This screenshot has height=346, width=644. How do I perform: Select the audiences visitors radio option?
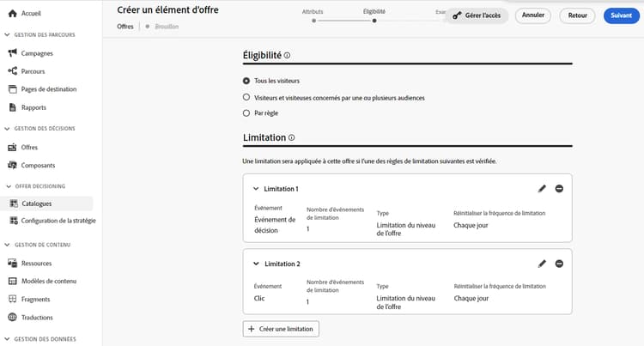[246, 97]
